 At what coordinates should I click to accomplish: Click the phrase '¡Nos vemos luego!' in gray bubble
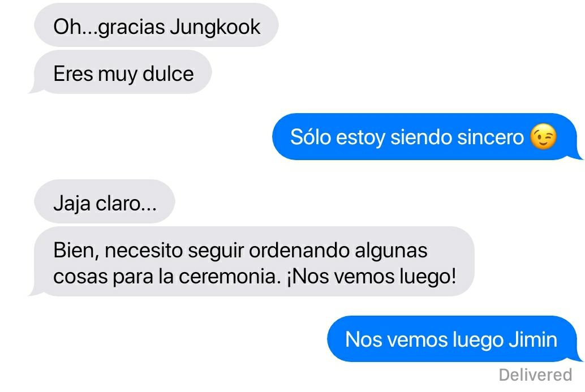point(371,277)
